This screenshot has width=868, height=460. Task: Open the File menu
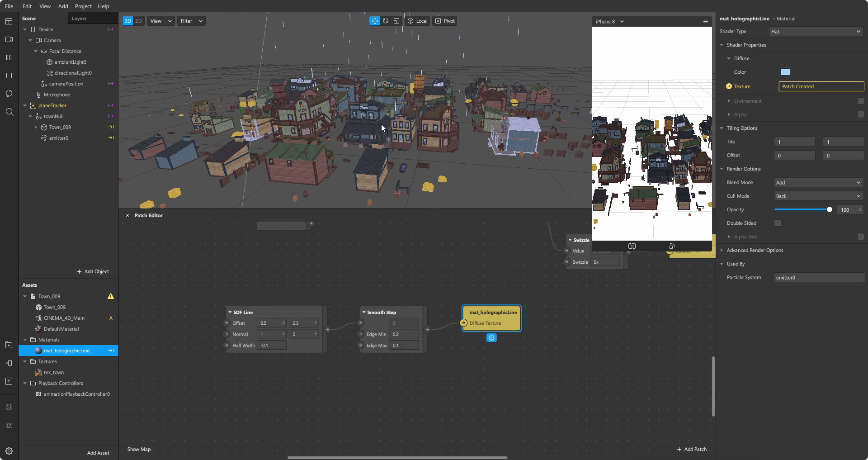9,6
